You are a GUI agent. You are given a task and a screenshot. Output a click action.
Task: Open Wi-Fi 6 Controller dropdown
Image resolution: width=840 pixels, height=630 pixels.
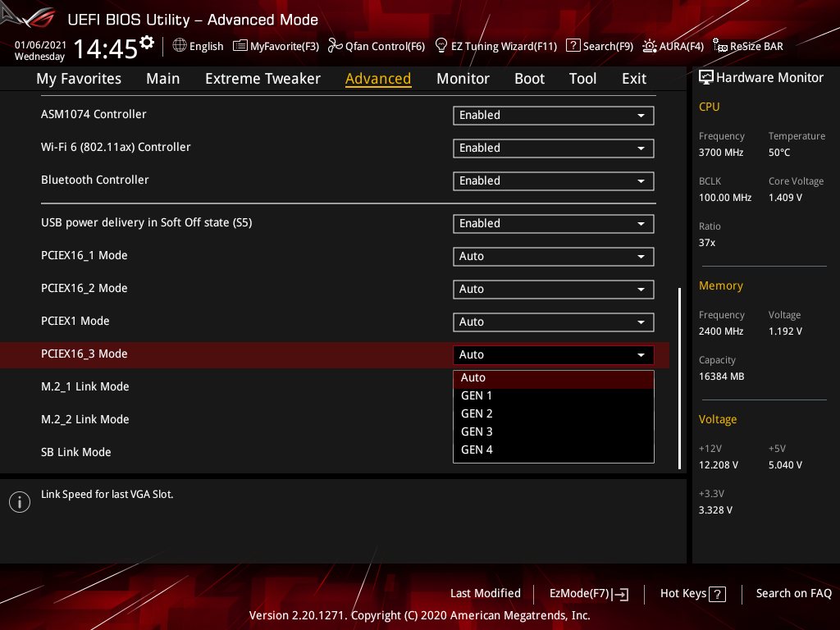554,148
